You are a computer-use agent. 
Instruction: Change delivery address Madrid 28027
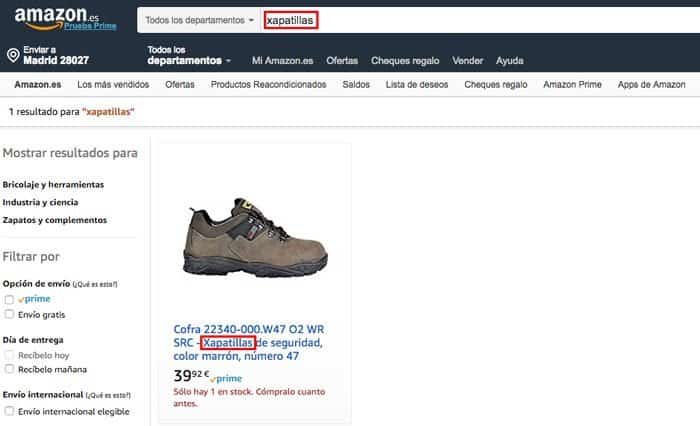pos(56,55)
